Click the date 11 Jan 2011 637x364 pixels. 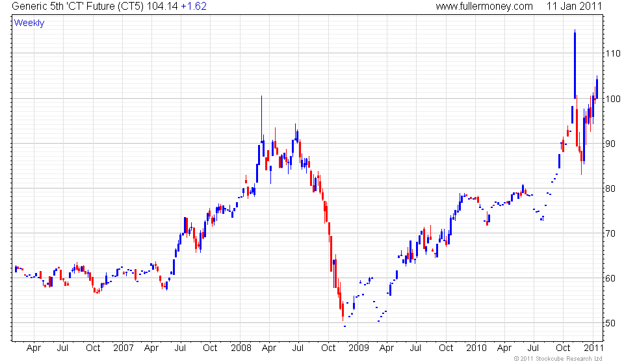coord(573,6)
